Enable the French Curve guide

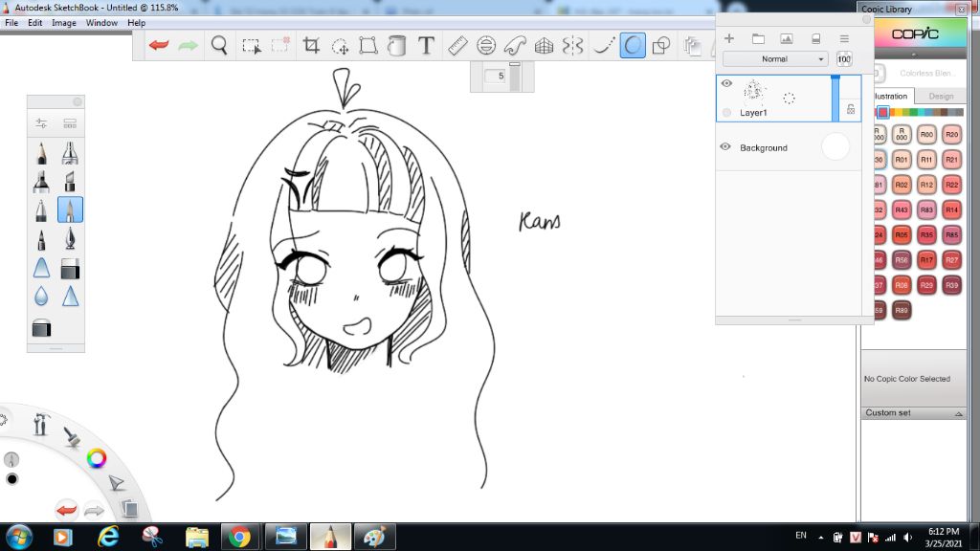click(515, 45)
